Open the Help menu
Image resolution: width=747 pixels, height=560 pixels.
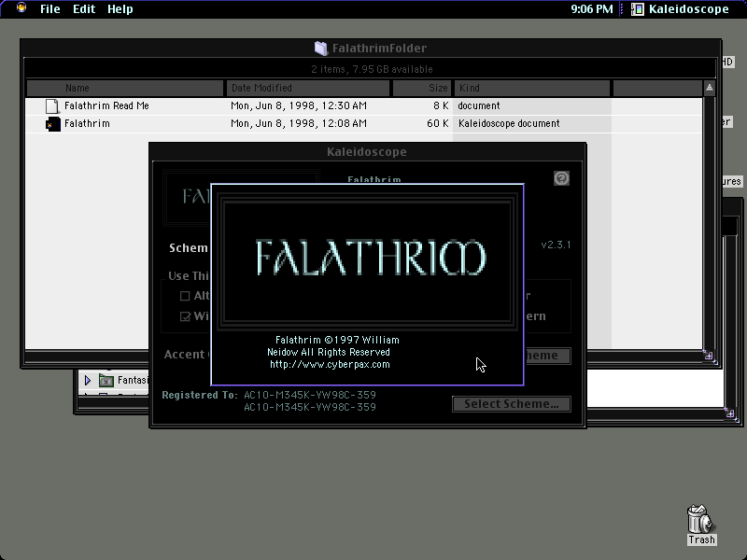(x=120, y=9)
